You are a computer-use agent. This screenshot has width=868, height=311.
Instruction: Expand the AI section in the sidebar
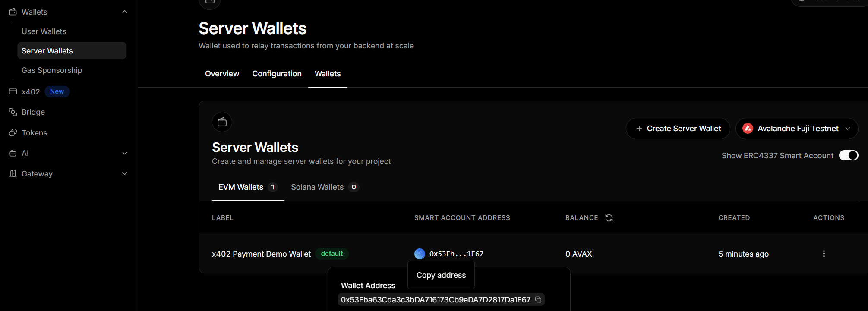tap(125, 153)
